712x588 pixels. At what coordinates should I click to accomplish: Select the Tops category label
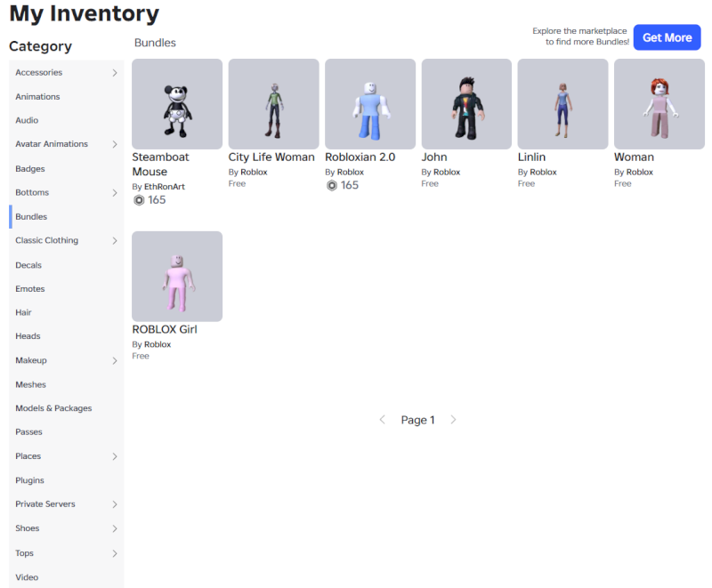point(24,553)
